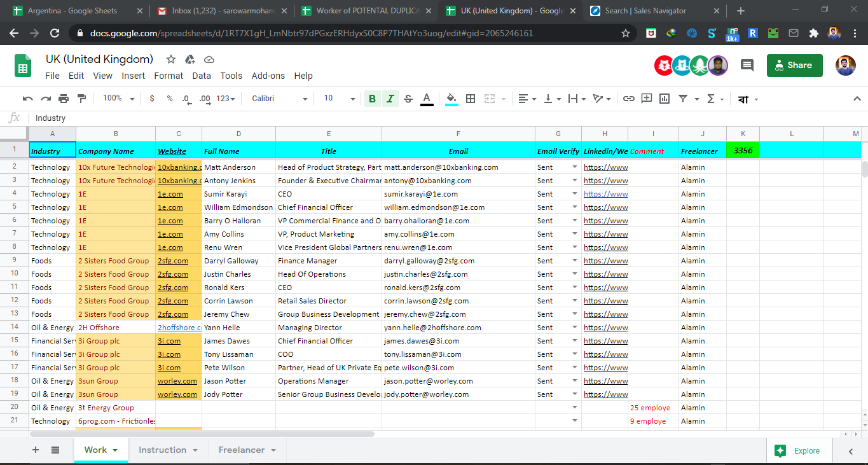Click the Share button
The image size is (868, 465).
[x=794, y=65]
